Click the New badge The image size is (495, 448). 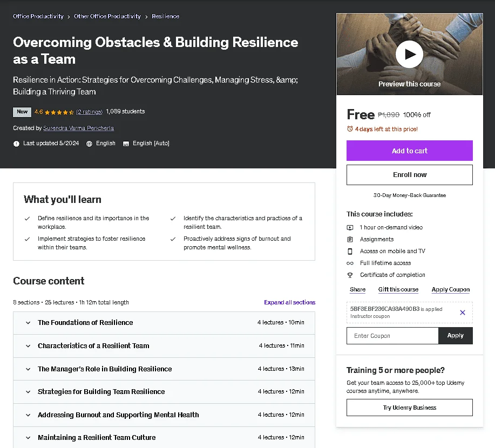(x=22, y=112)
